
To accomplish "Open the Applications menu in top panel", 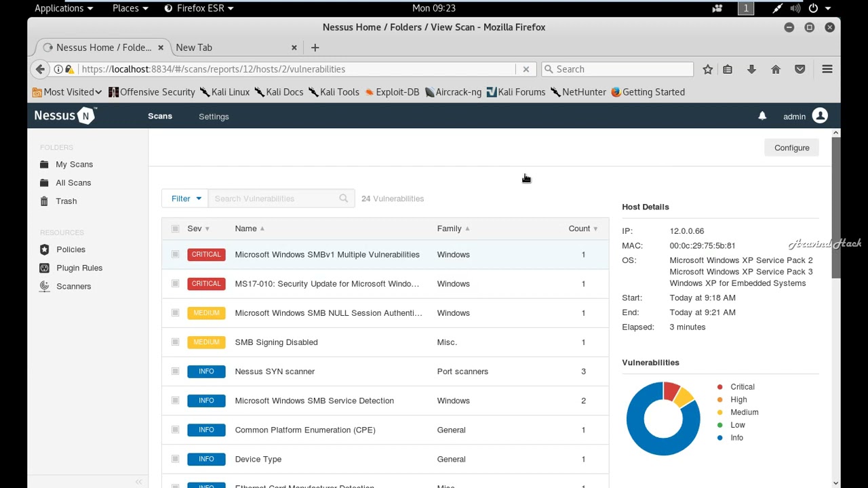I will pyautogui.click(x=63, y=8).
